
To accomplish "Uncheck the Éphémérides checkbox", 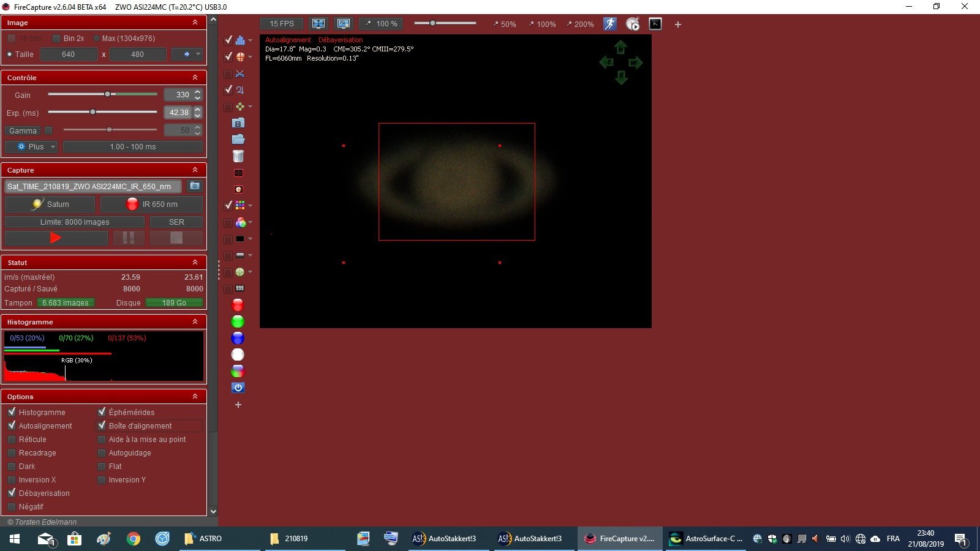I will [102, 412].
